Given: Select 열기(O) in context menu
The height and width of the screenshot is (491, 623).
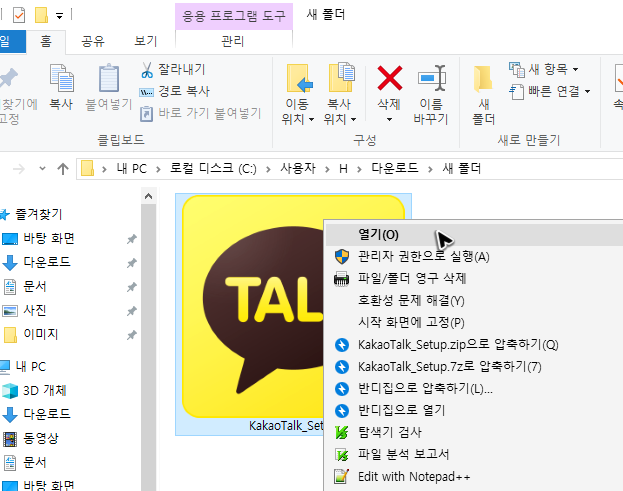Looking at the screenshot, I should tap(474, 235).
